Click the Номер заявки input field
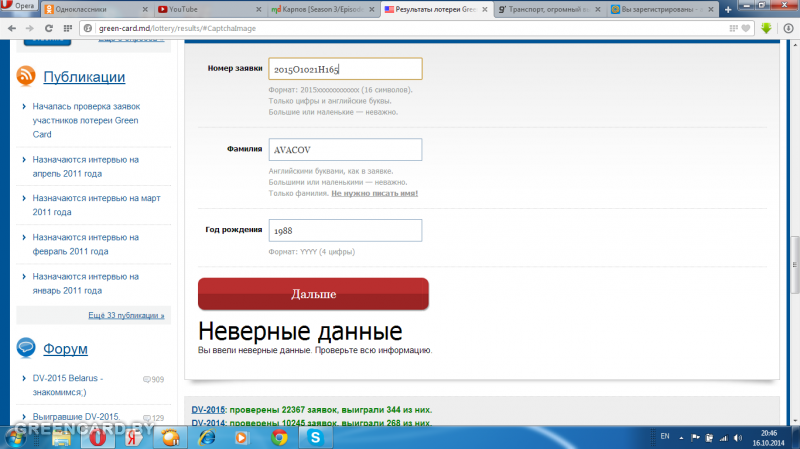The height and width of the screenshot is (449, 800). tap(343, 69)
